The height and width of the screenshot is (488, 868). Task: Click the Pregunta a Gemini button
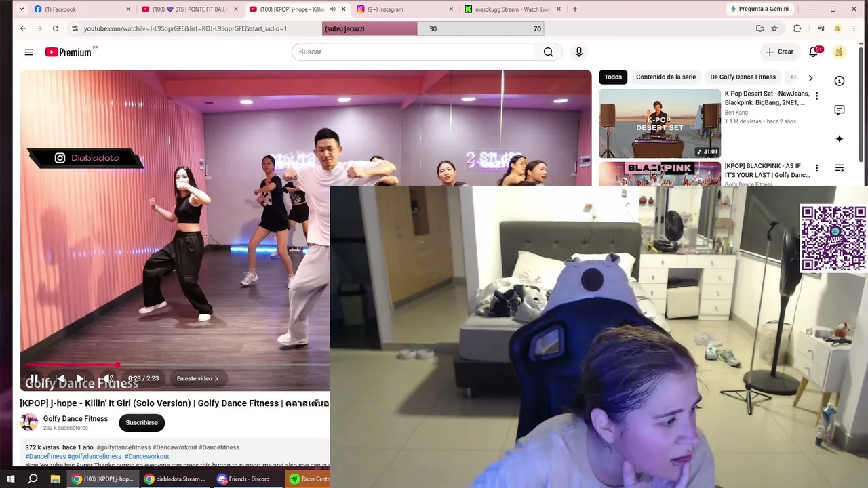point(759,9)
